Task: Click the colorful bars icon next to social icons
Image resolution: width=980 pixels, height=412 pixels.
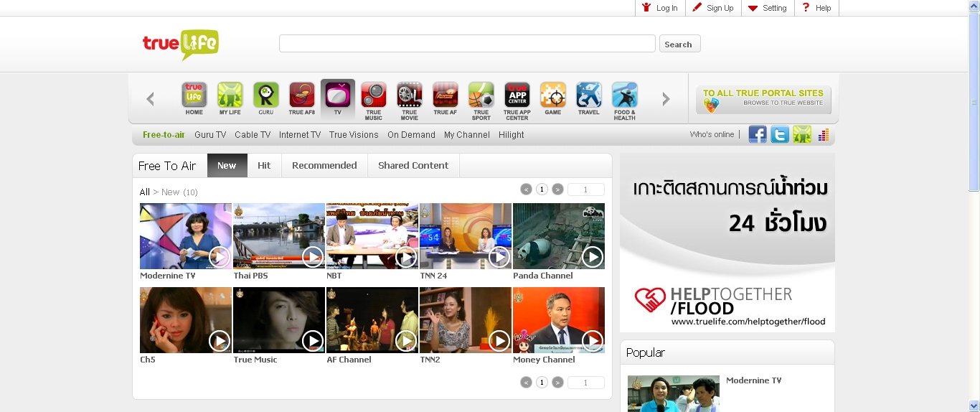Action: [x=823, y=134]
